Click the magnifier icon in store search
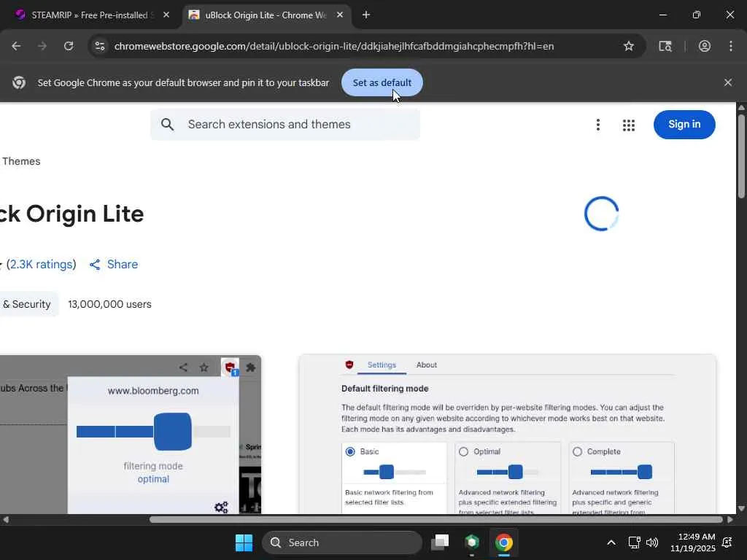Viewport: 747px width, 560px height. click(x=167, y=124)
